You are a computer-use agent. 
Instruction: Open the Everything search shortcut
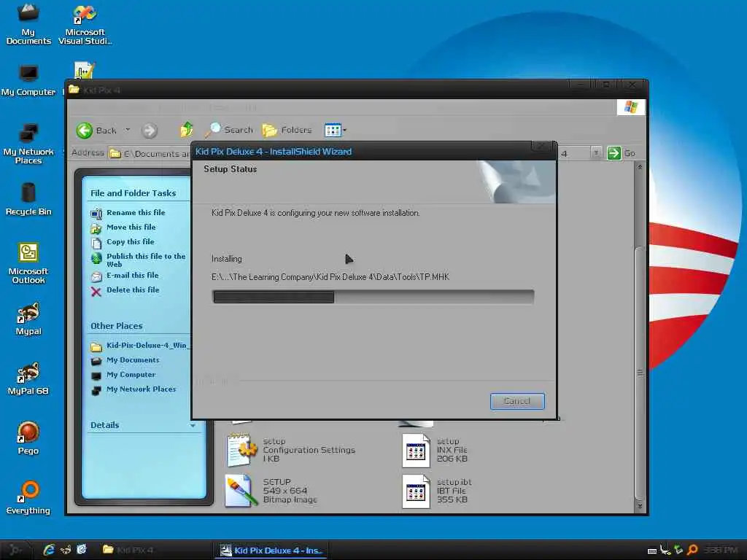click(x=28, y=498)
